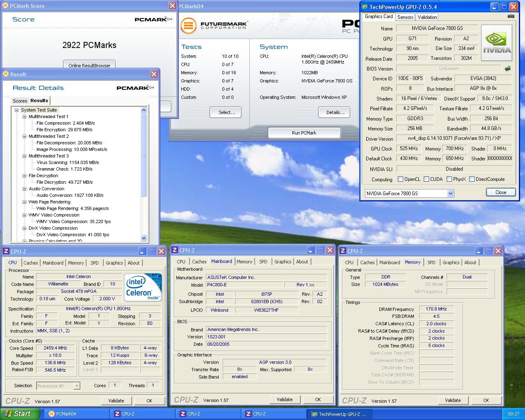Click Validate in the Memory CPU-Z window

click(x=453, y=400)
